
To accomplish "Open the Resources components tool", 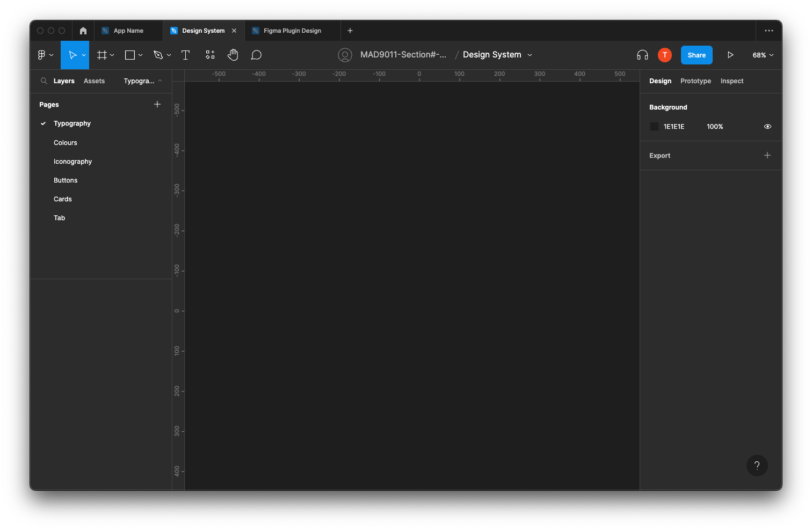I will pos(210,55).
